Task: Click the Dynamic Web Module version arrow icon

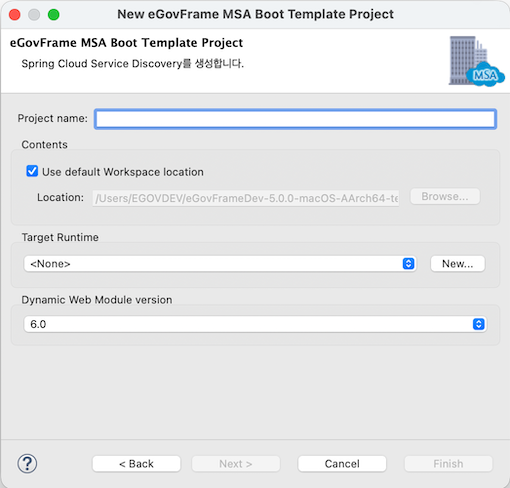Action: [479, 324]
